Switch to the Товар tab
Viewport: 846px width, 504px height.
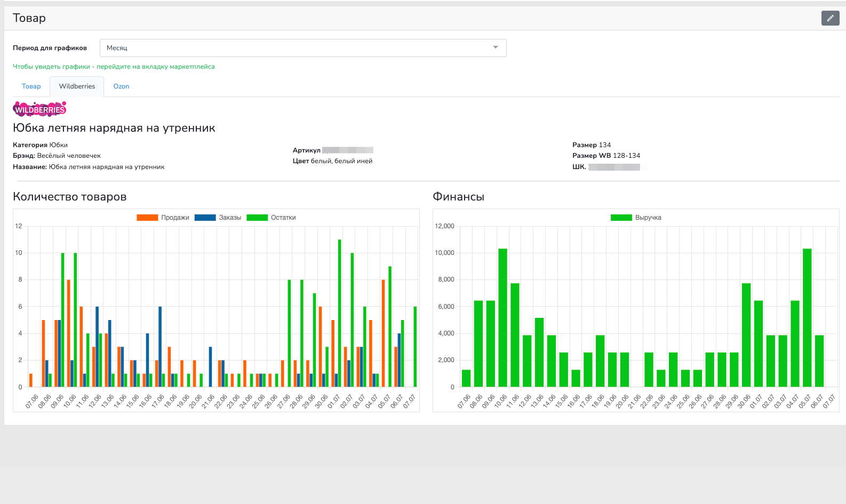point(31,86)
